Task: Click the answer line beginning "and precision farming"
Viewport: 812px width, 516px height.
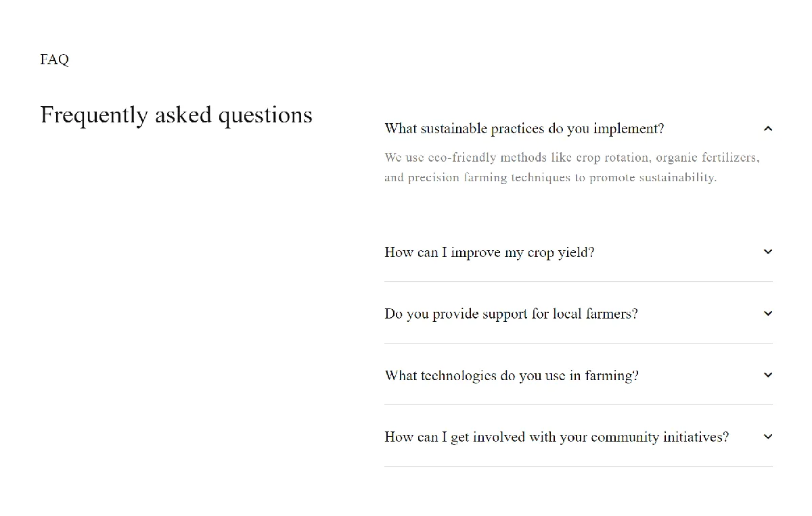Action: click(x=550, y=177)
